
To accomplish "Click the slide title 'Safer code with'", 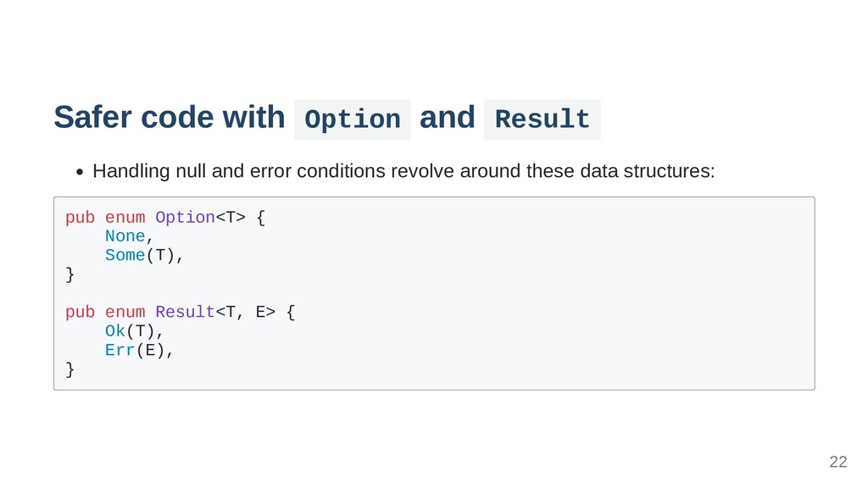I will (170, 117).
